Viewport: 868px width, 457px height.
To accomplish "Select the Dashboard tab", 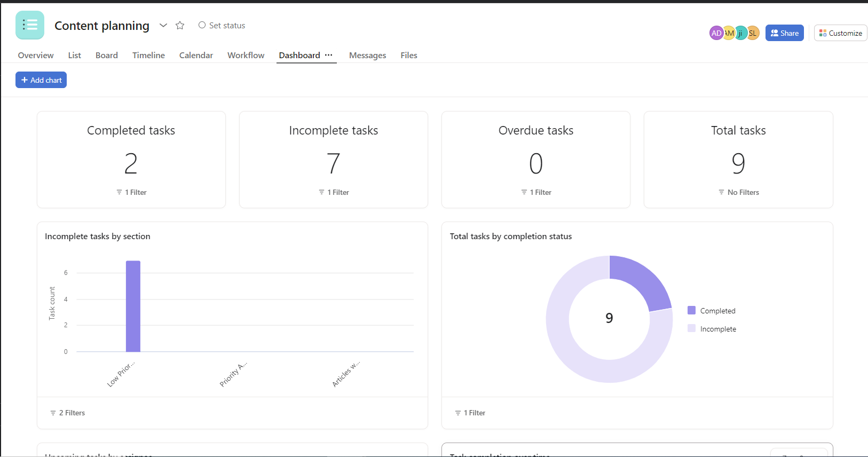I will click(299, 56).
